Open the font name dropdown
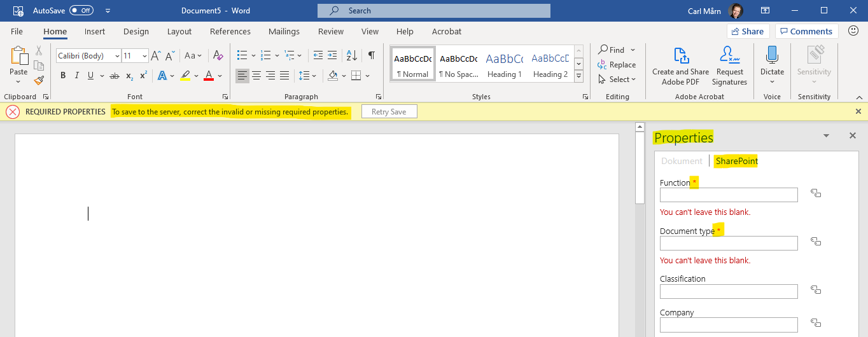 tap(117, 56)
